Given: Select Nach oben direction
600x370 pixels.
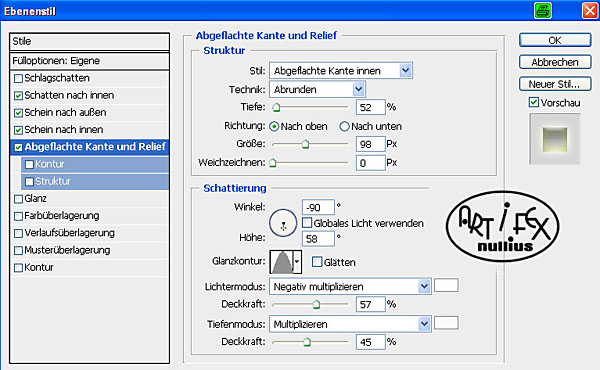Looking at the screenshot, I should click(274, 126).
